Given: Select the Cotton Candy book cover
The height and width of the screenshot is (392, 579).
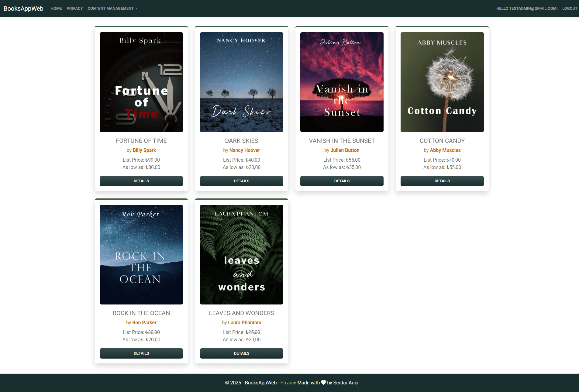Looking at the screenshot, I should [x=442, y=82].
